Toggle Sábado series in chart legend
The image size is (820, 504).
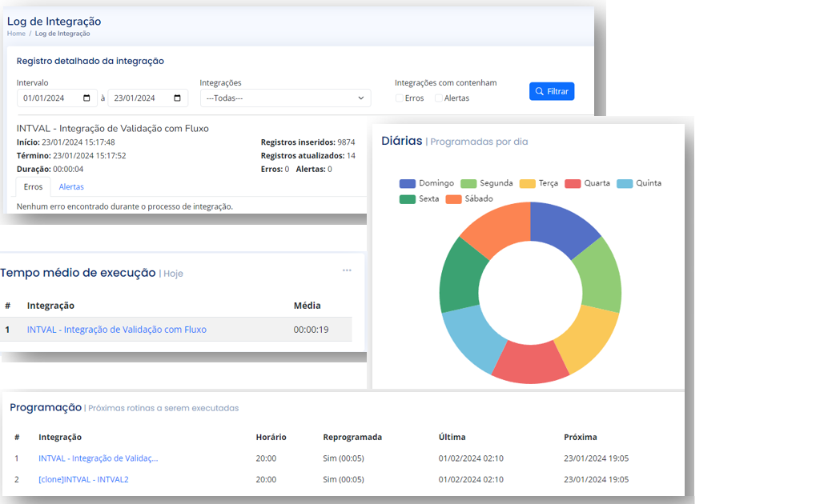pyautogui.click(x=469, y=198)
